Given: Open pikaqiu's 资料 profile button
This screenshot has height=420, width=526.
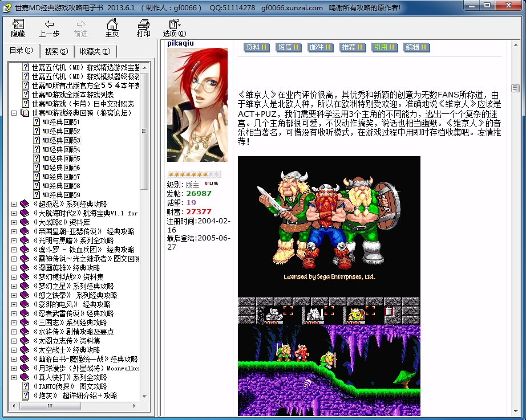Looking at the screenshot, I should click(256, 47).
